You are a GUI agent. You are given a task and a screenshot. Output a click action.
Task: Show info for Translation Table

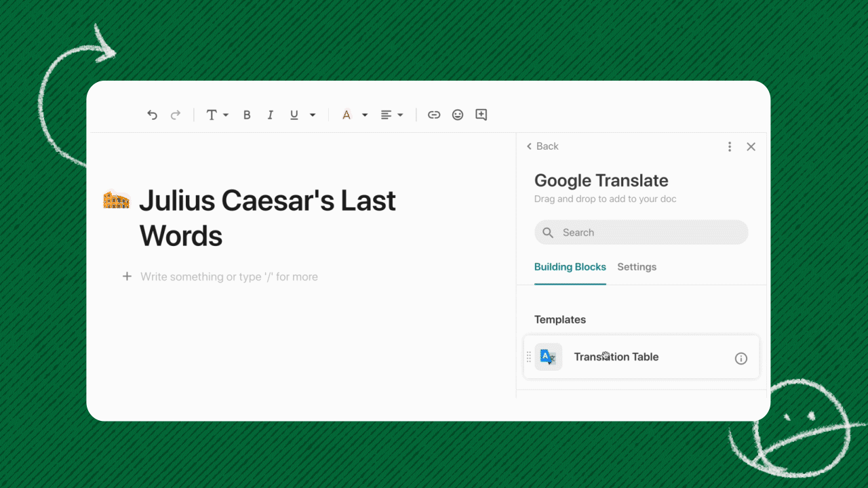point(741,359)
